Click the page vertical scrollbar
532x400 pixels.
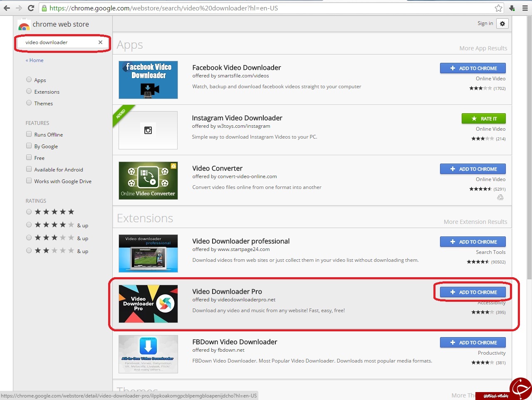pyautogui.click(x=529, y=148)
